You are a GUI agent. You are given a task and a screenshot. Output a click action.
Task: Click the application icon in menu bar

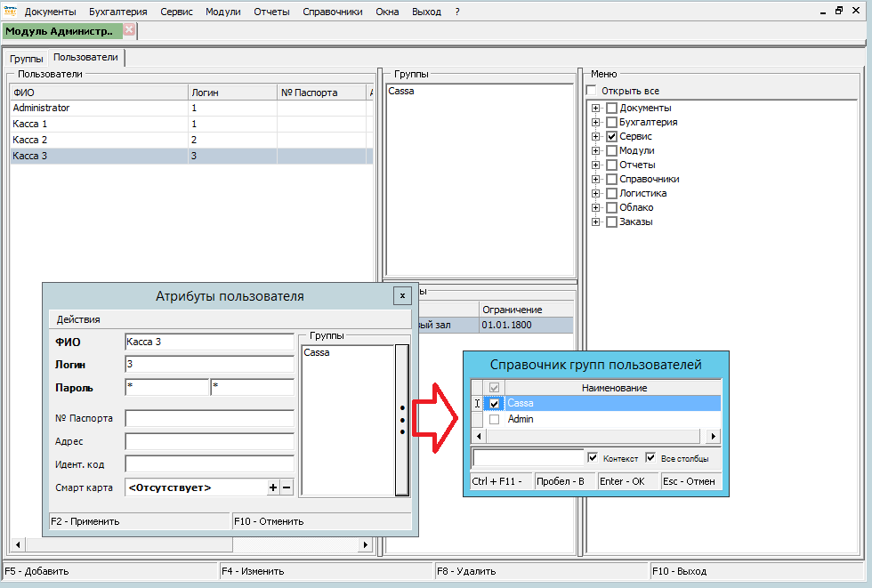[x=10, y=12]
